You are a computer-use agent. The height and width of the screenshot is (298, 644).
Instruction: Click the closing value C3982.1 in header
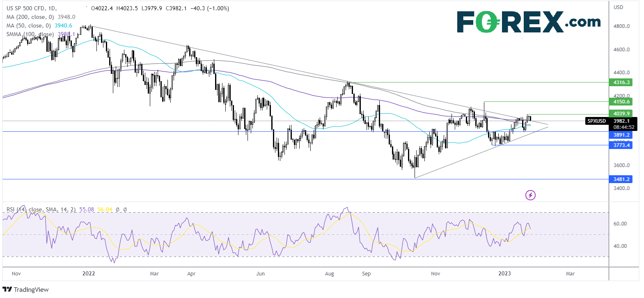coord(176,8)
